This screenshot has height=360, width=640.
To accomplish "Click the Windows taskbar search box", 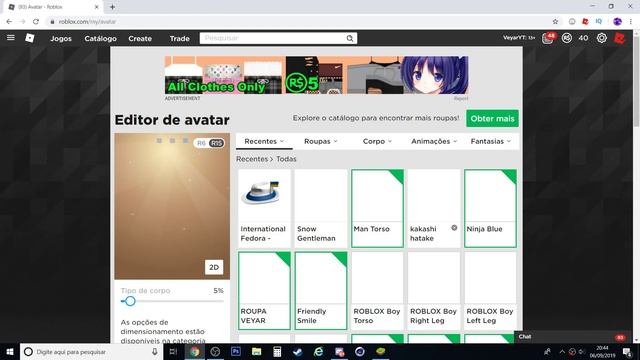I will (91, 351).
